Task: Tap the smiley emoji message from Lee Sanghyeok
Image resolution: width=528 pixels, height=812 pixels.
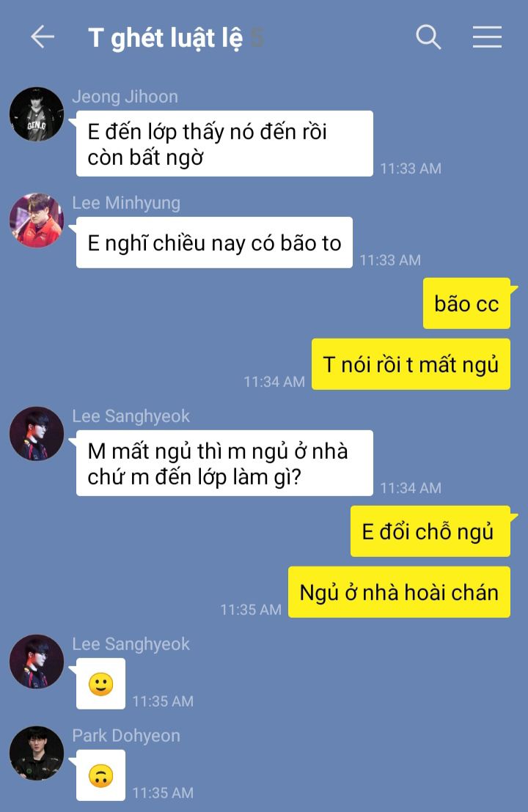Action: [x=101, y=684]
